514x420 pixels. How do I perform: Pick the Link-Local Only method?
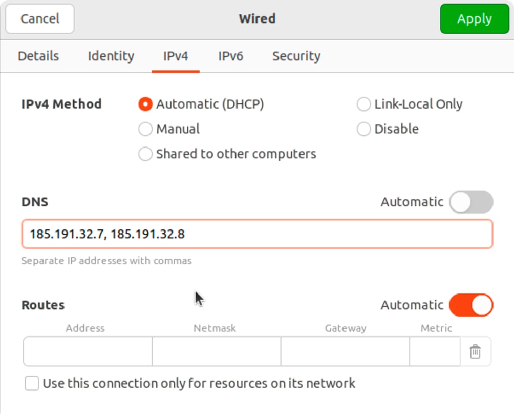point(363,104)
